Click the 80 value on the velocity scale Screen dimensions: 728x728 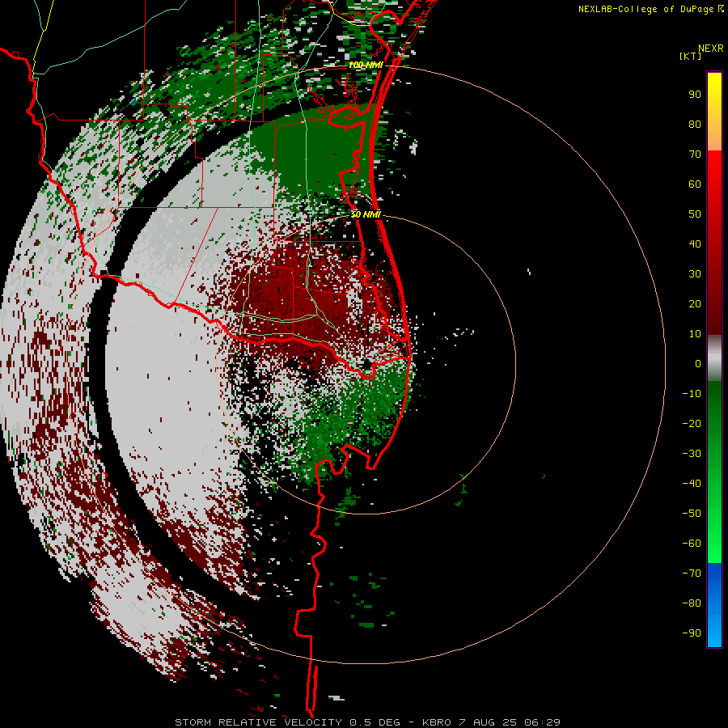695,125
